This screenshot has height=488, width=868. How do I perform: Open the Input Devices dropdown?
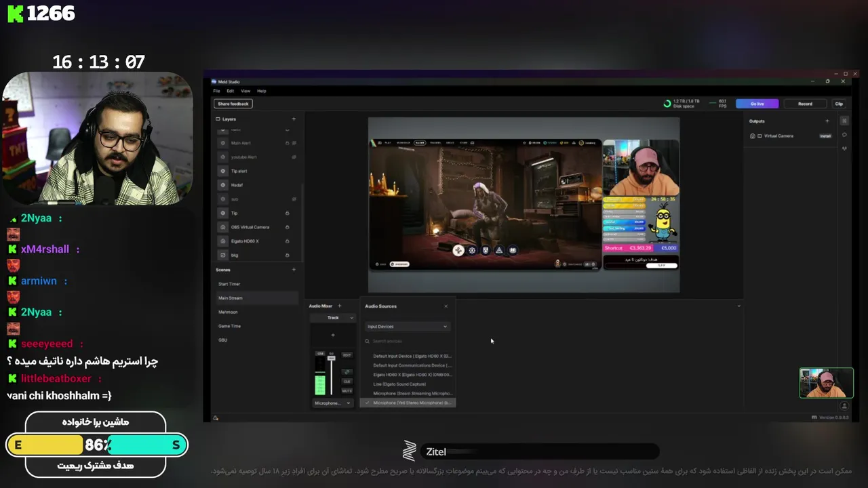point(407,327)
